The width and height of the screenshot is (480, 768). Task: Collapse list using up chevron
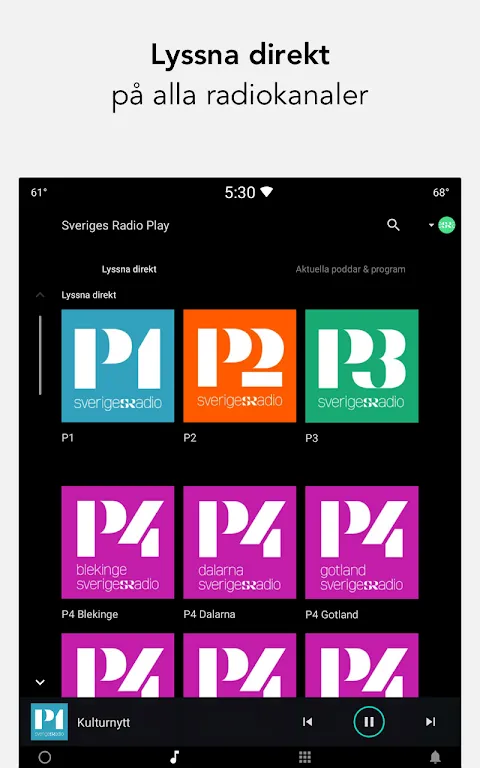tap(40, 295)
